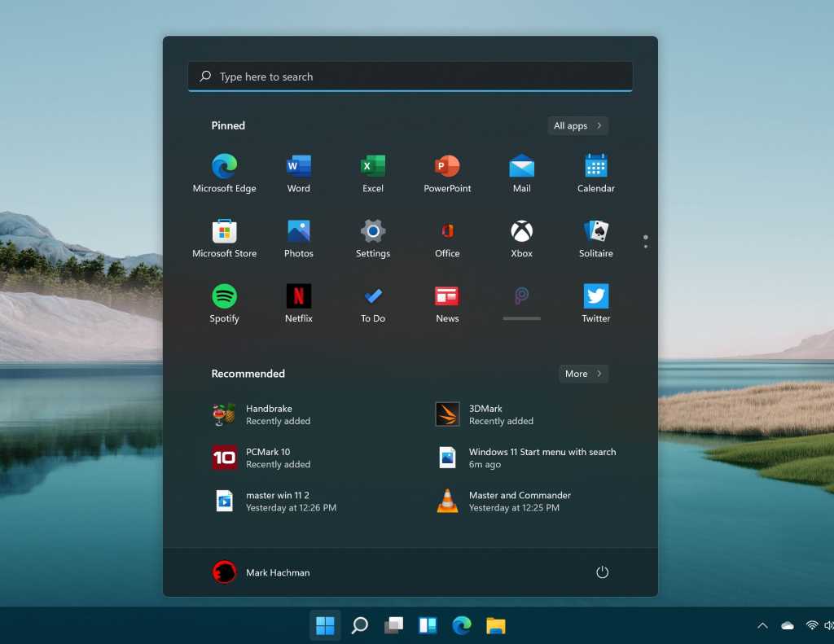Launch Edge from the taskbar

coord(462,625)
